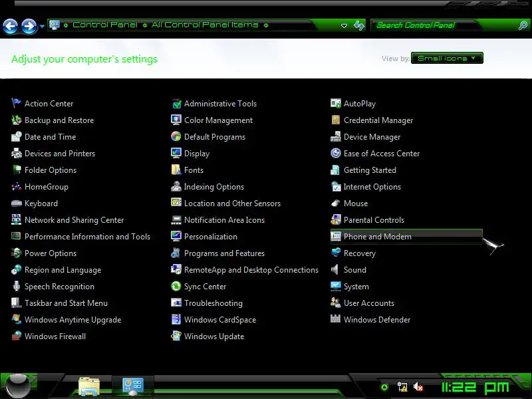
Task: Open Indexing Options icon
Action: point(176,186)
